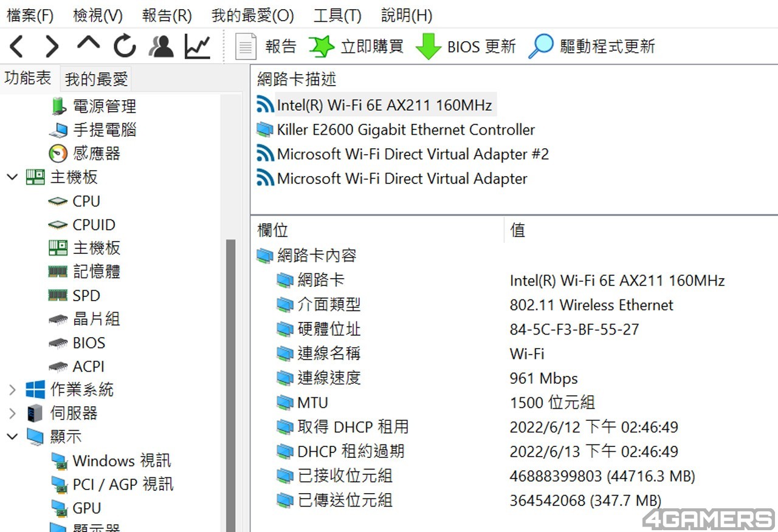778x532 pixels.
Task: Switch to the 我的最愛 sidebar tab
Action: (96, 78)
